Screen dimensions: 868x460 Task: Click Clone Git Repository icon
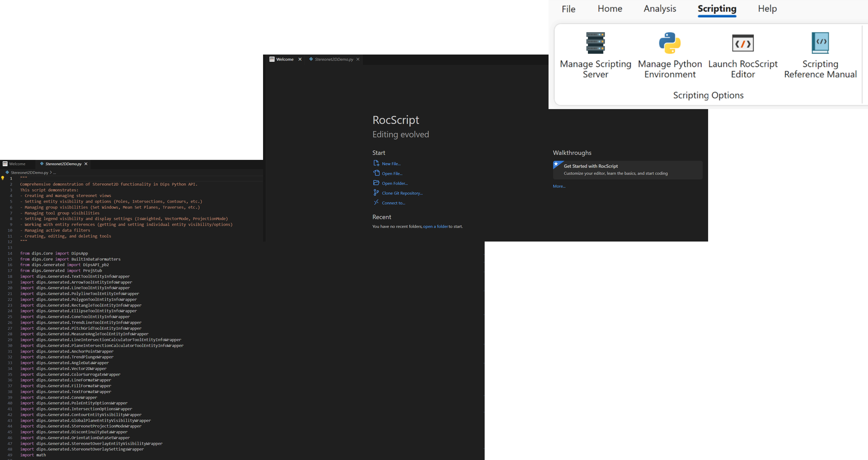(376, 193)
